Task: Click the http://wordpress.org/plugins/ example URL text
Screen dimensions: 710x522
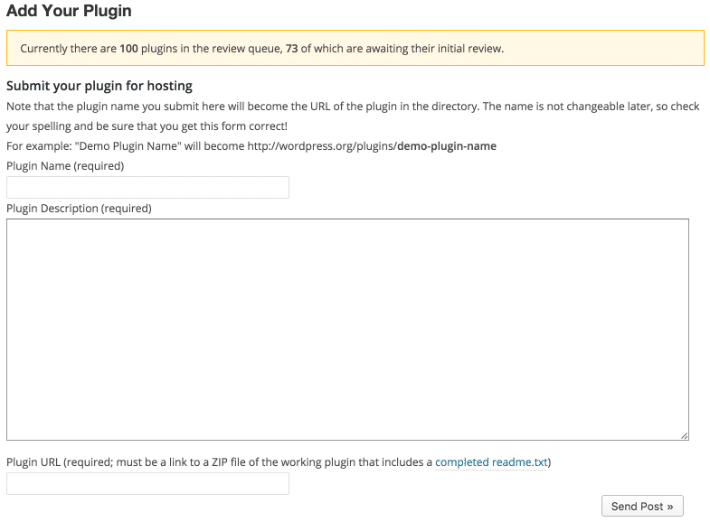Action: tap(322, 146)
